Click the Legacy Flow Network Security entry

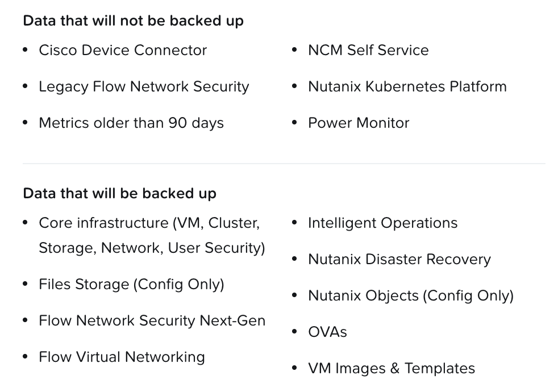144,86
